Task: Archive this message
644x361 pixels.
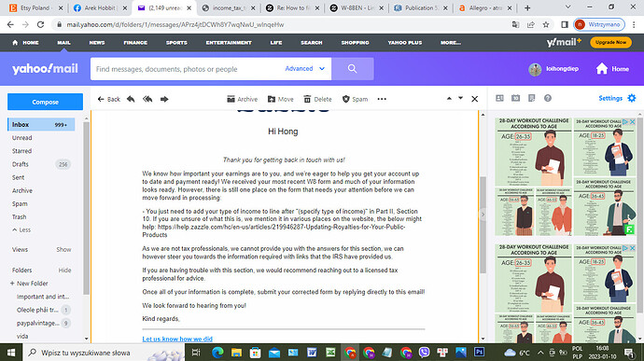Action: pyautogui.click(x=243, y=99)
